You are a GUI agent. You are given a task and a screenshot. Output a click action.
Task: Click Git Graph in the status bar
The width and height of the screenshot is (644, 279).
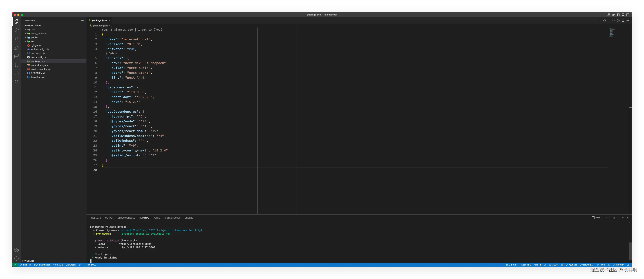(x=70, y=265)
